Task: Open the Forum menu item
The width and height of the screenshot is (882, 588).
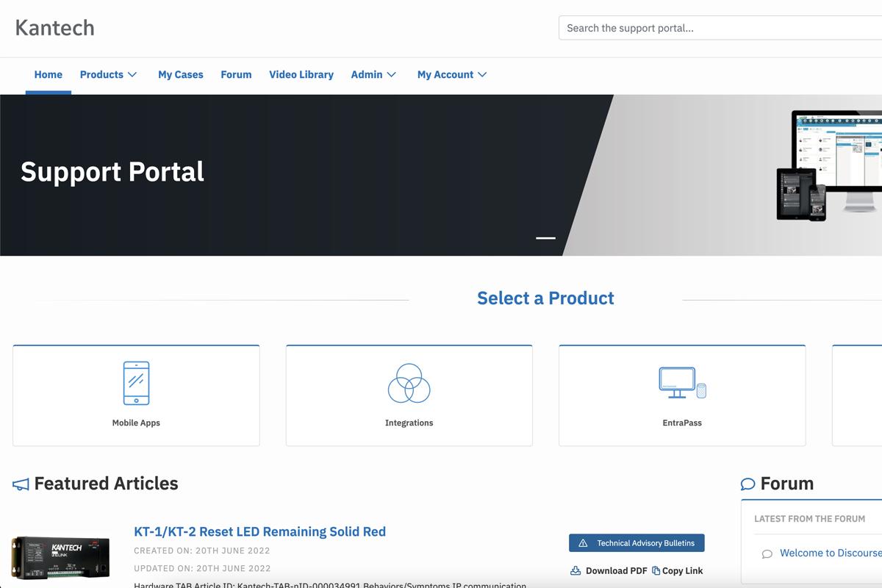Action: pos(236,74)
